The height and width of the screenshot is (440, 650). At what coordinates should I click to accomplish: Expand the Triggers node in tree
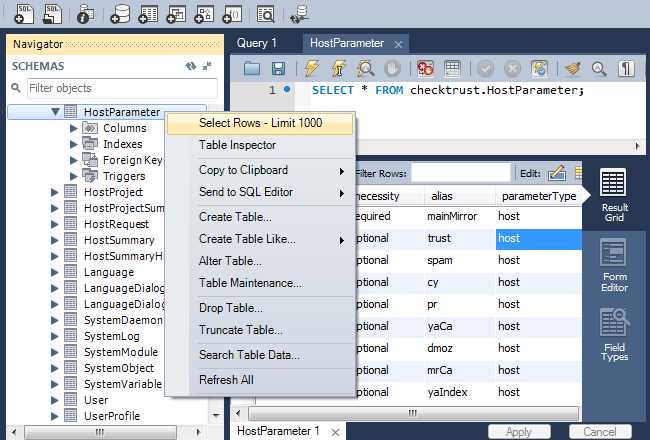pos(74,176)
